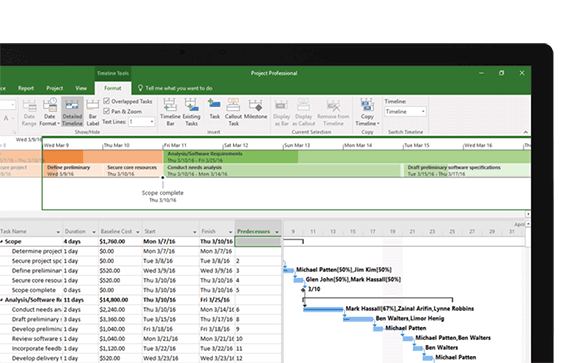The width and height of the screenshot is (580, 363).
Task: Click Display as Bar icon
Action: click(281, 105)
